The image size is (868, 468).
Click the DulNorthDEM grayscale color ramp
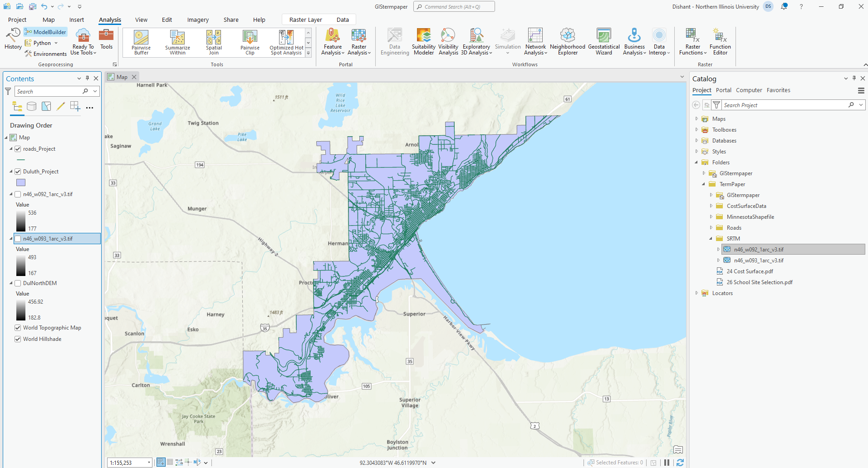21,310
